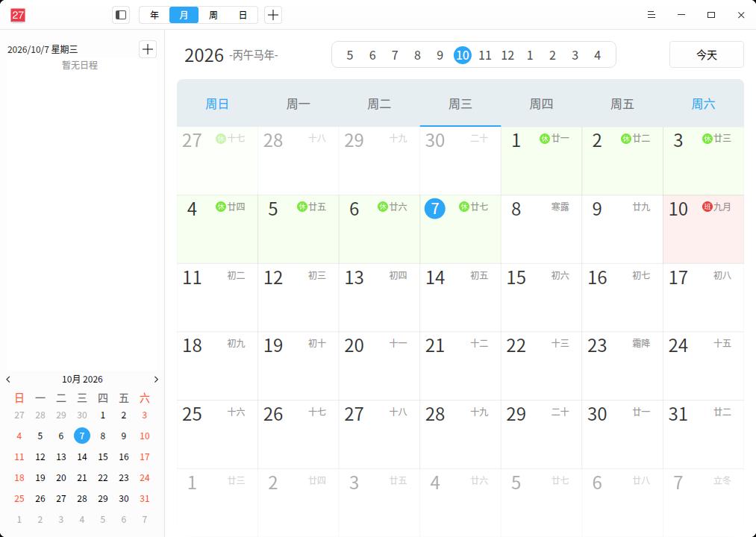Switch to Day (日) view

click(x=243, y=15)
